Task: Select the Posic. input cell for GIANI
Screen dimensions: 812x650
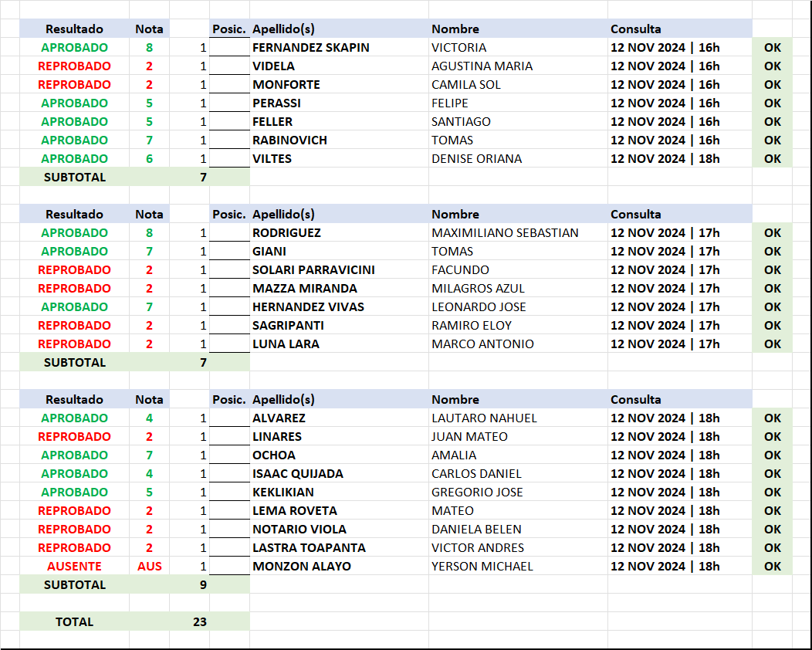Action: click(x=229, y=251)
